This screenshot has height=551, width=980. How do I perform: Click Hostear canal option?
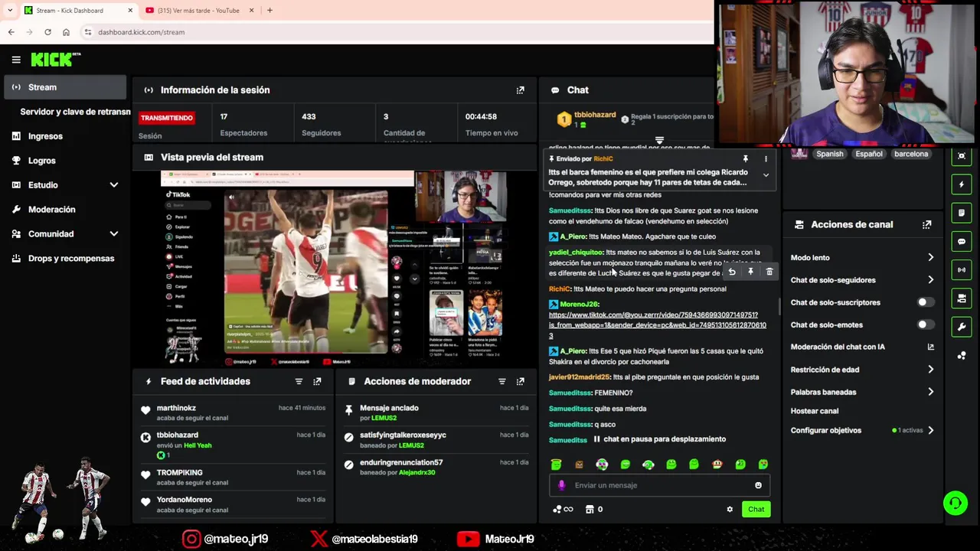click(814, 411)
